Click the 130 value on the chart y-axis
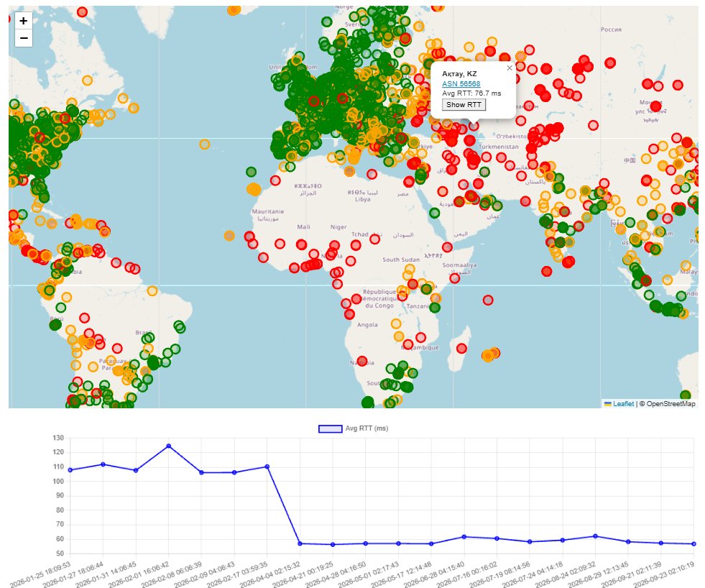The width and height of the screenshot is (705, 588). tap(58, 437)
